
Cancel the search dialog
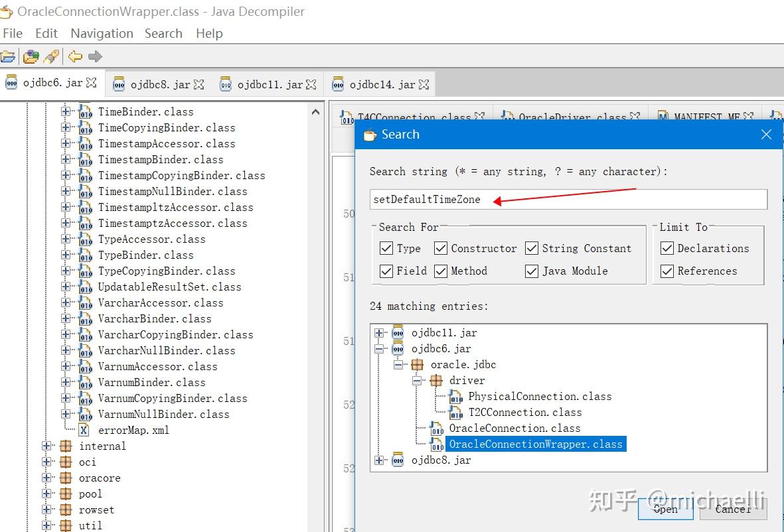click(732, 509)
